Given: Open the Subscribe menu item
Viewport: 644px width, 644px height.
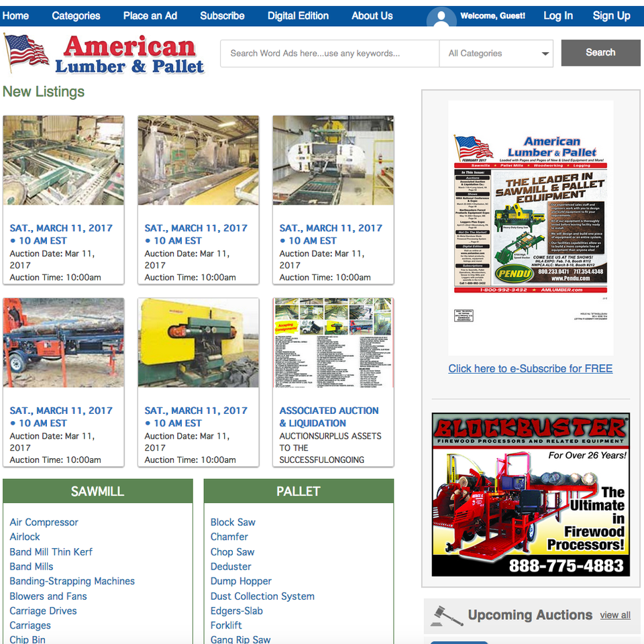Looking at the screenshot, I should point(222,16).
